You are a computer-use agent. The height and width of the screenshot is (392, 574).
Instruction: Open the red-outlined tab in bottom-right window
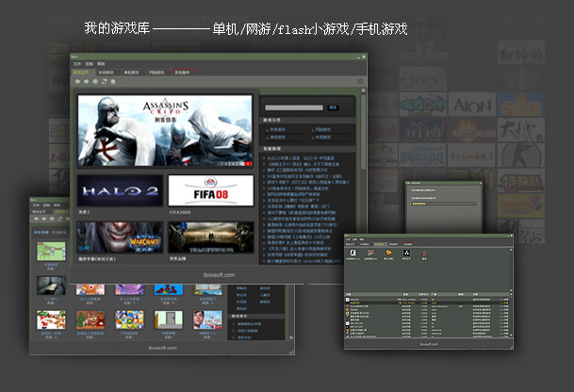coord(409,244)
